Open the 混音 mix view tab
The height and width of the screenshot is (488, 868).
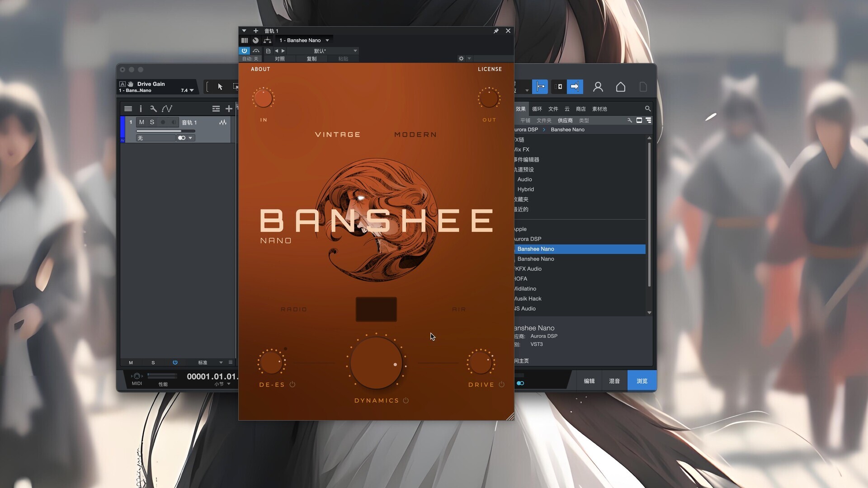(614, 381)
